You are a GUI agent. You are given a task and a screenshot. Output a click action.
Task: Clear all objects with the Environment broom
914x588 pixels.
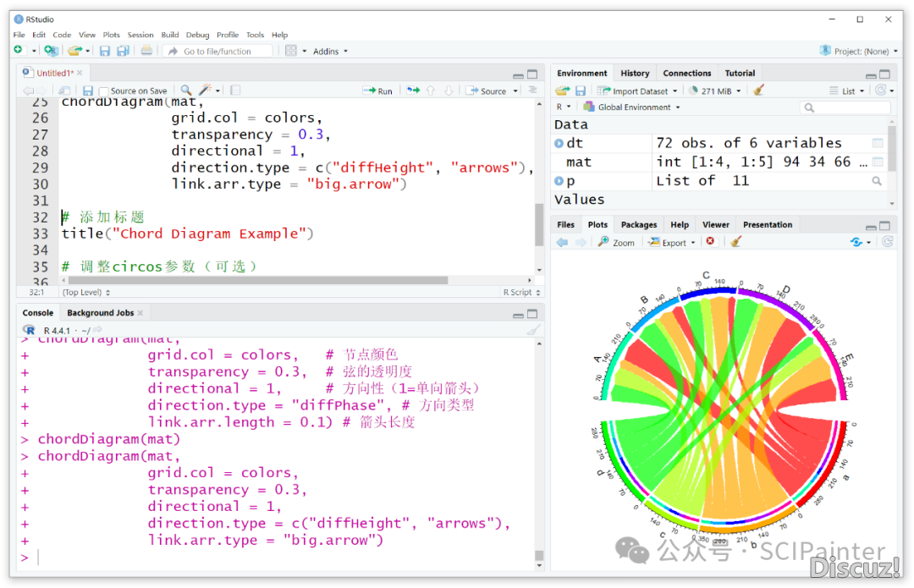click(x=757, y=91)
